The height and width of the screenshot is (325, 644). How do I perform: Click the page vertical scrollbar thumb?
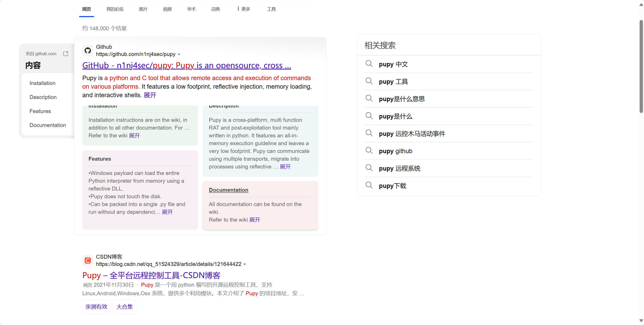point(641,66)
